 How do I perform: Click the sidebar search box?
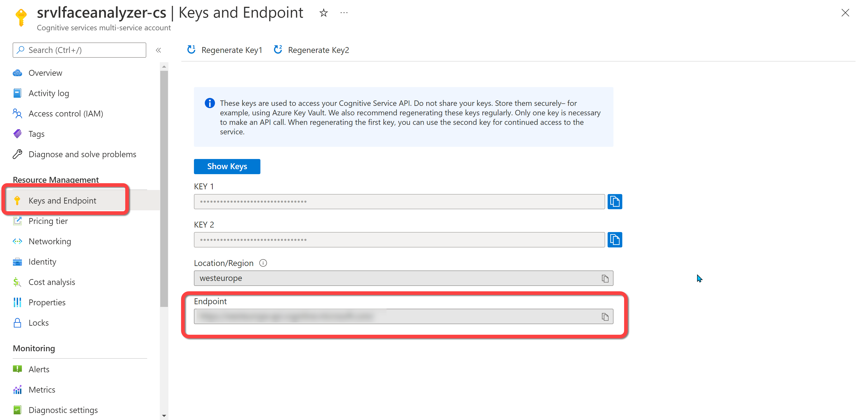point(80,50)
